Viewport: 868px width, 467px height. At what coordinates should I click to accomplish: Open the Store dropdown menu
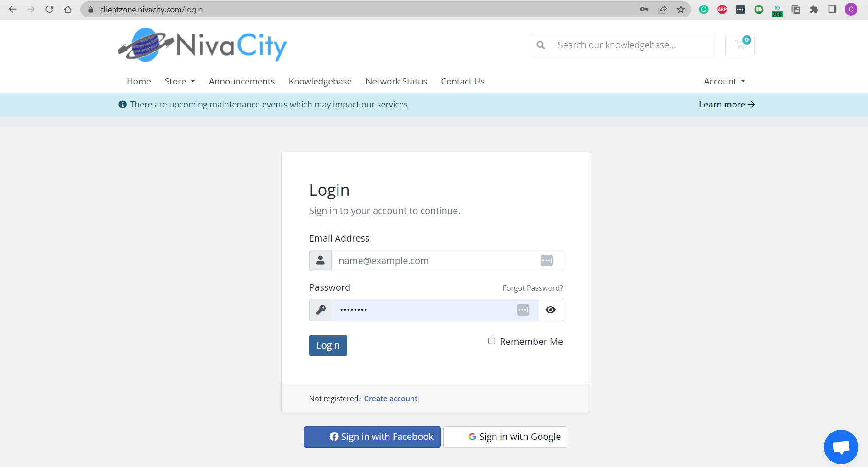click(179, 81)
